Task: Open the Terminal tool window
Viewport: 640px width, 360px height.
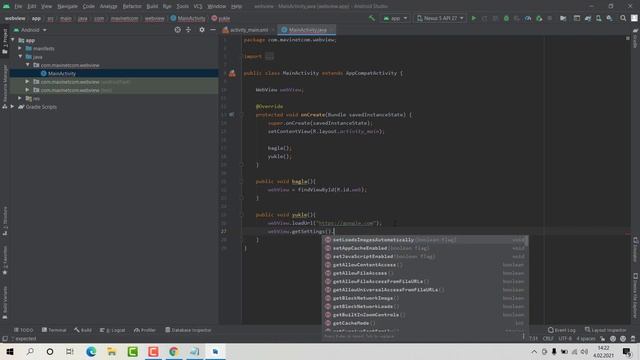Action: 54,330
